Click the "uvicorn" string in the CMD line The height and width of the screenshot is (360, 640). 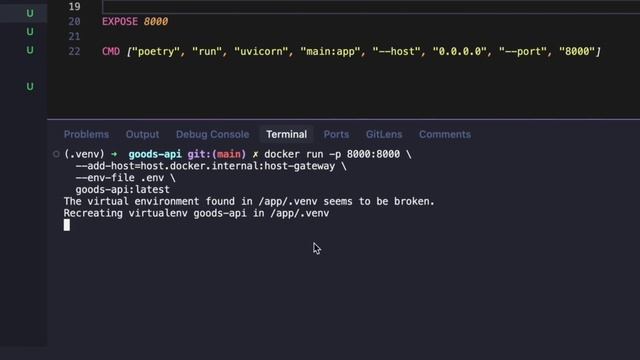coord(261,51)
